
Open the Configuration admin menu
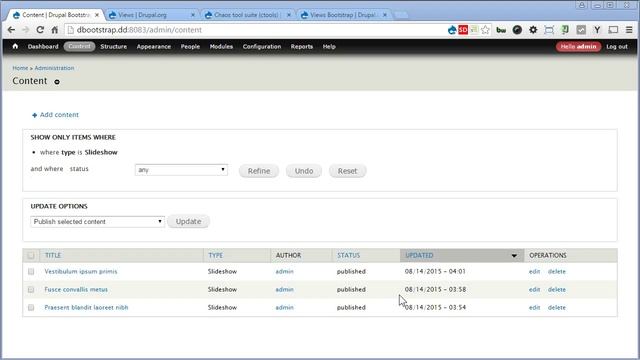point(262,47)
